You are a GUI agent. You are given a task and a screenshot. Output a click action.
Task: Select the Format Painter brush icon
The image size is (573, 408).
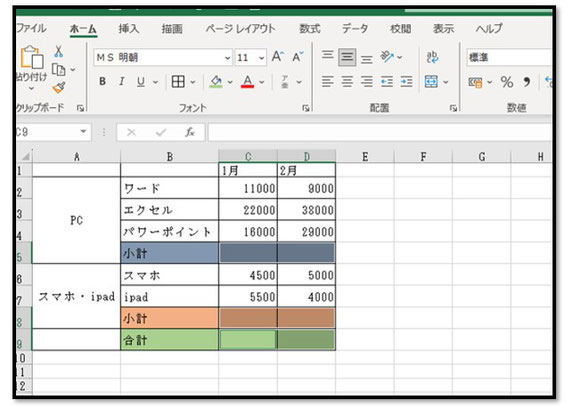(x=59, y=87)
